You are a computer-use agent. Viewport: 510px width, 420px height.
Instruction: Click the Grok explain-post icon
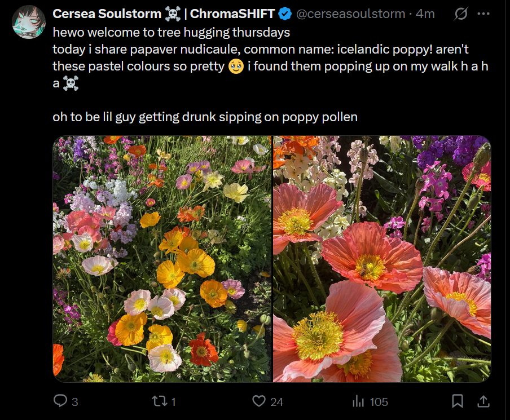click(461, 14)
